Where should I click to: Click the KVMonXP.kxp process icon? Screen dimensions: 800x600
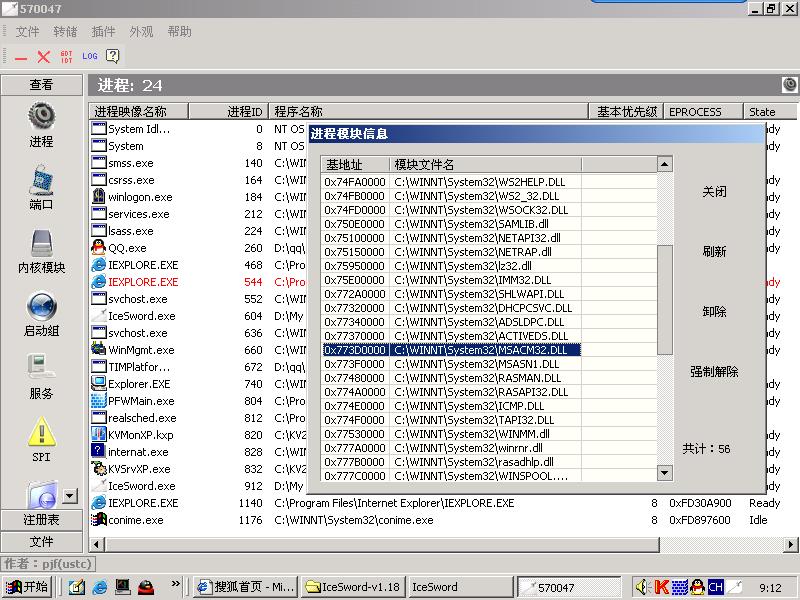pos(98,435)
